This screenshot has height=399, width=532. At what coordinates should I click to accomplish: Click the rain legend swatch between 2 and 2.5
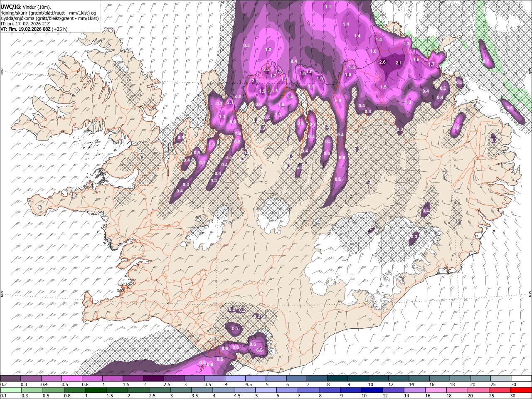pos(138,390)
